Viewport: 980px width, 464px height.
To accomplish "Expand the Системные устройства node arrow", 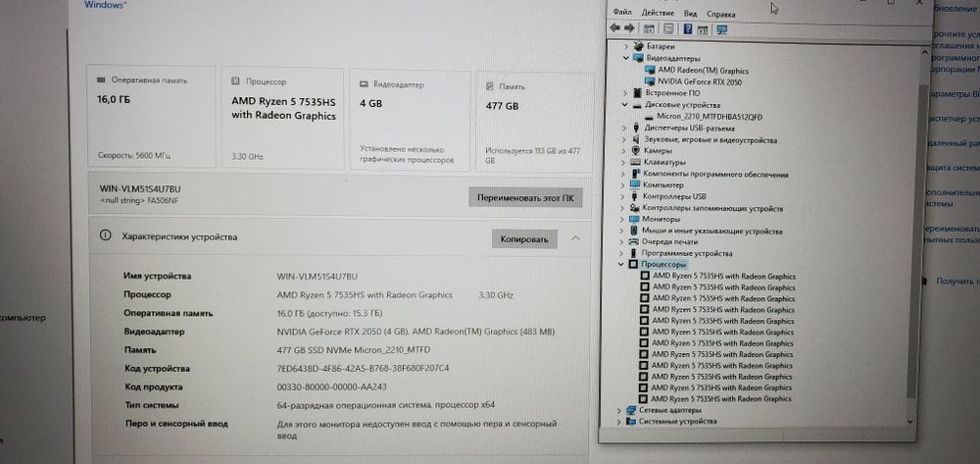I will 619,422.
